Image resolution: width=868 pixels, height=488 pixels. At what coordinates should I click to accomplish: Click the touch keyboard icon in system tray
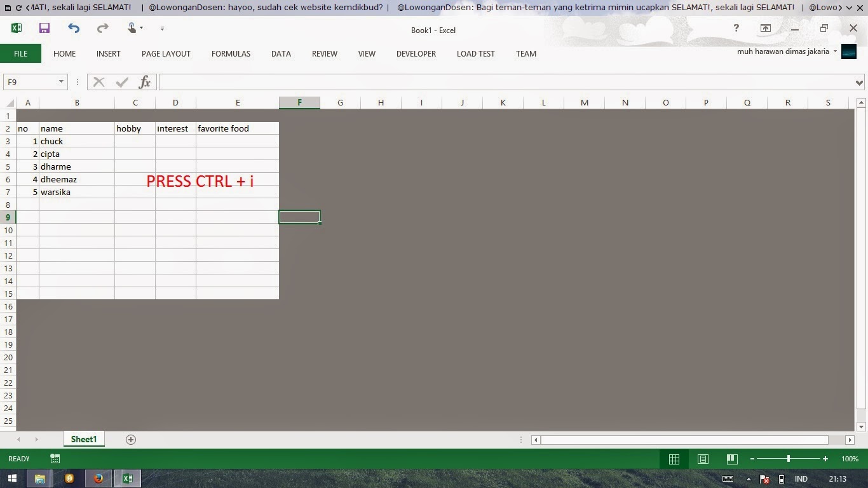pyautogui.click(x=727, y=478)
